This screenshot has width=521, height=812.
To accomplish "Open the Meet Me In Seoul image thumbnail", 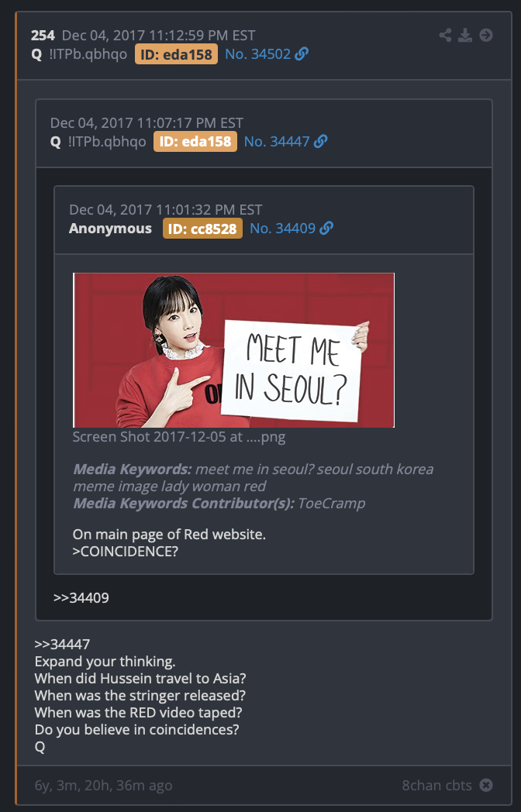I will tap(234, 350).
